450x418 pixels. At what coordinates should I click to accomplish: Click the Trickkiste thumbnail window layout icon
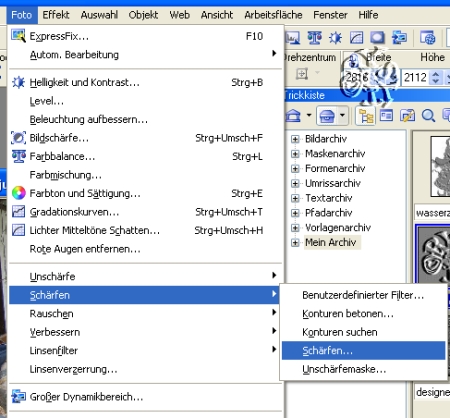(x=386, y=116)
